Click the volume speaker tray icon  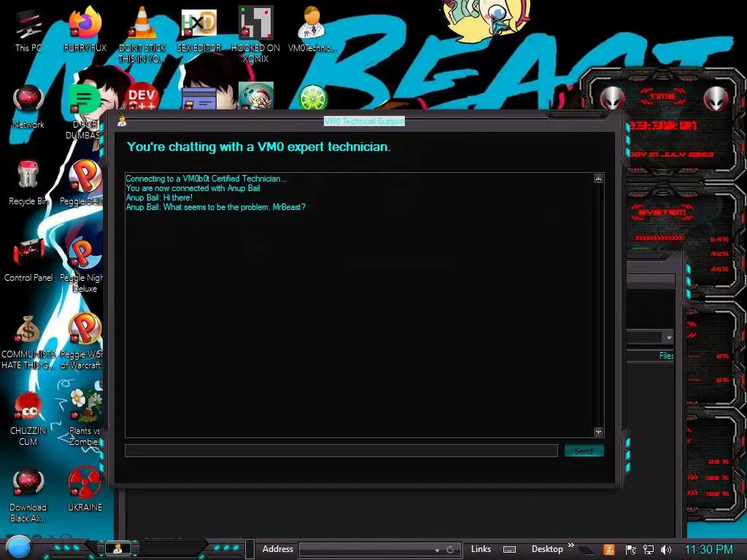click(x=666, y=550)
